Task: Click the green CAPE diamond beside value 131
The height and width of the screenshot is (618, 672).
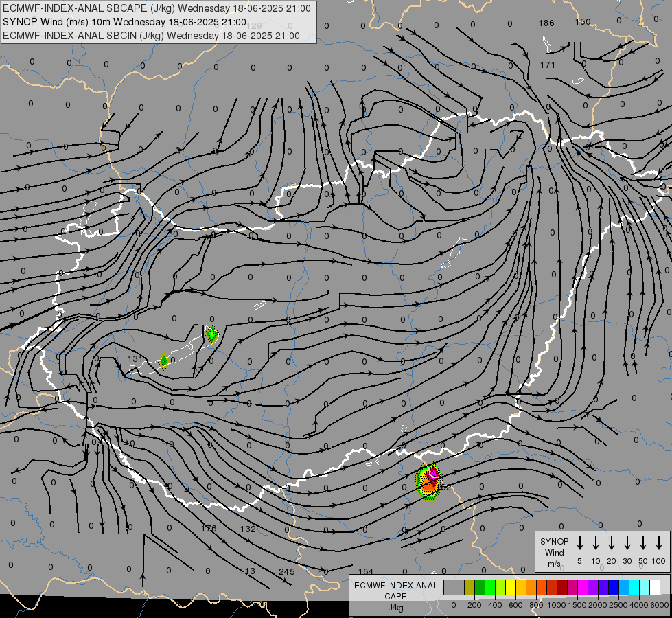Action: [x=164, y=361]
